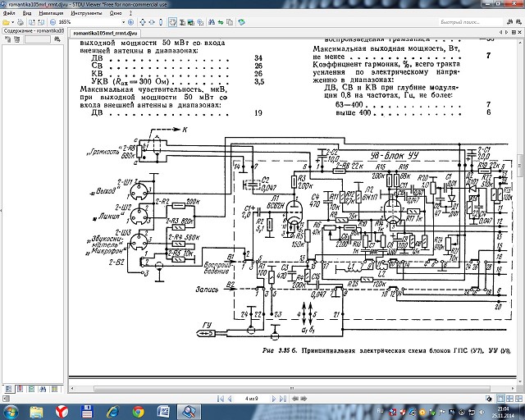Expand the recent files arrow beside Open

tap(13, 22)
